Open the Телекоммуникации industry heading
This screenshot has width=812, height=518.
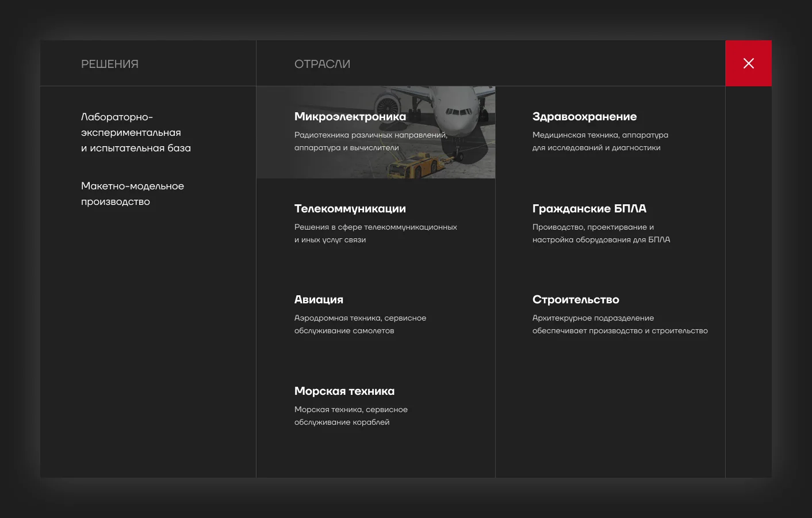pyautogui.click(x=350, y=209)
